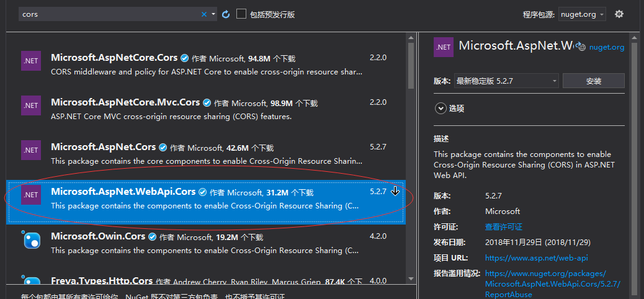The width and height of the screenshot is (644, 299).
Task: Select the Microsoft.AspNet.Cors package title
Action: (104, 146)
